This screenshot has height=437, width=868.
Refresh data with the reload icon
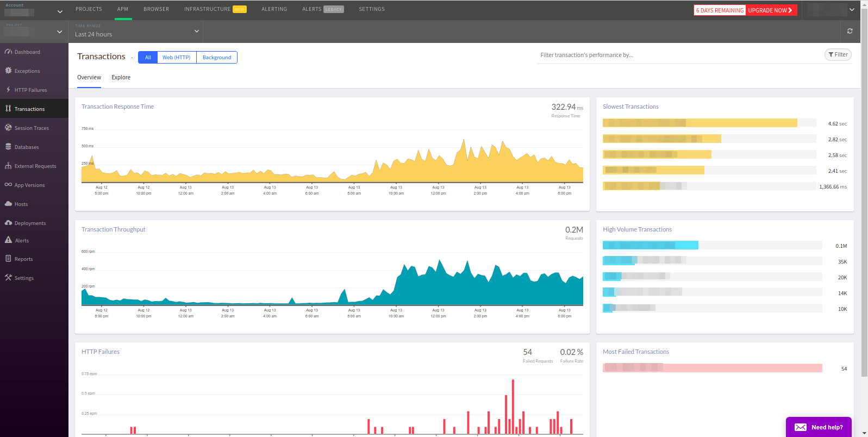tap(850, 32)
